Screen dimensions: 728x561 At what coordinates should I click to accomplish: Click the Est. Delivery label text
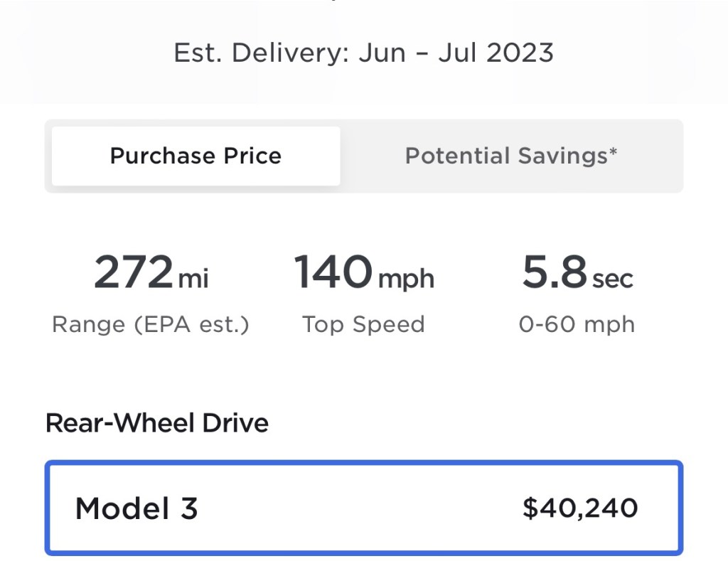pyautogui.click(x=261, y=53)
